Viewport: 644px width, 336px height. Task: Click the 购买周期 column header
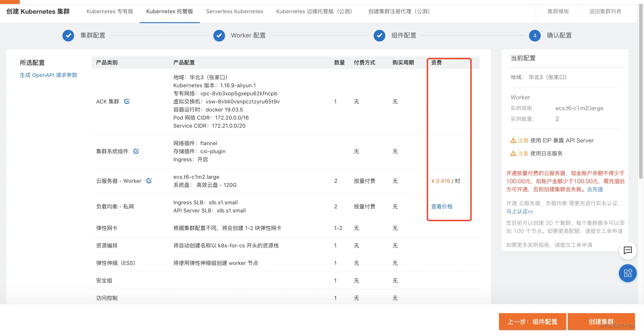pos(403,62)
